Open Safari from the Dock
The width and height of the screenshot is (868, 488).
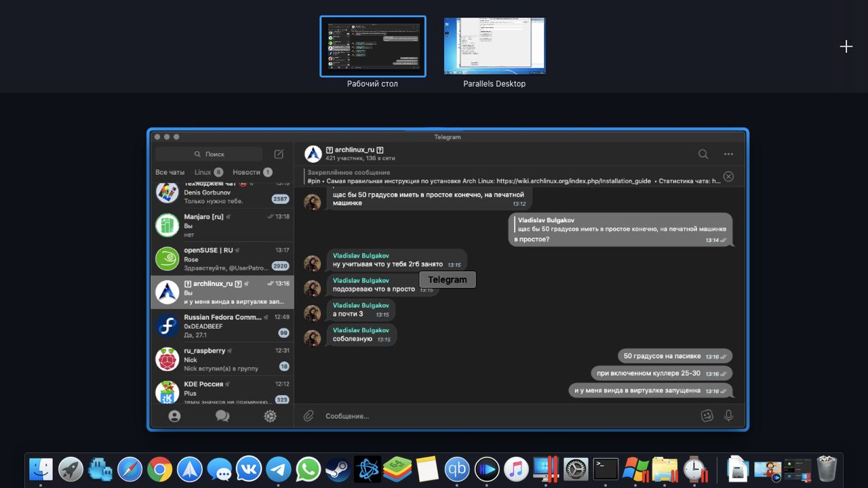click(x=130, y=469)
